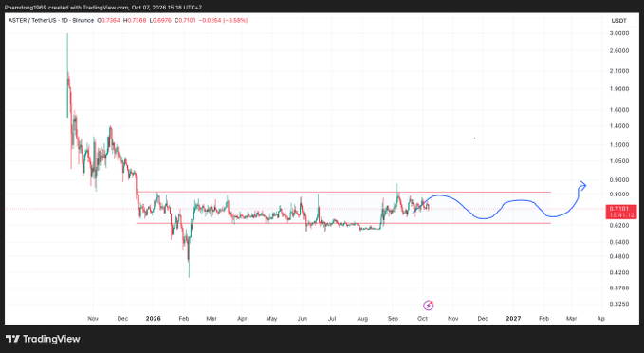Click the Oct label on time axis
The width and height of the screenshot is (644, 353).
[x=423, y=319]
